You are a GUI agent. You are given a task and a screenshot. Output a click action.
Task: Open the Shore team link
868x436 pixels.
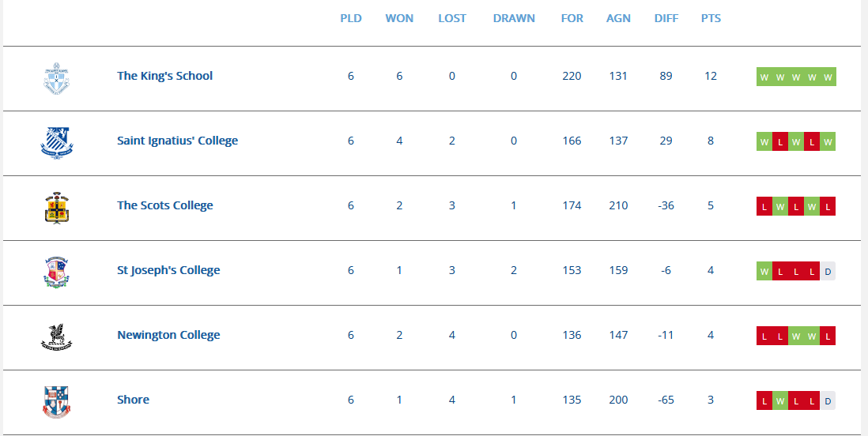click(x=133, y=400)
